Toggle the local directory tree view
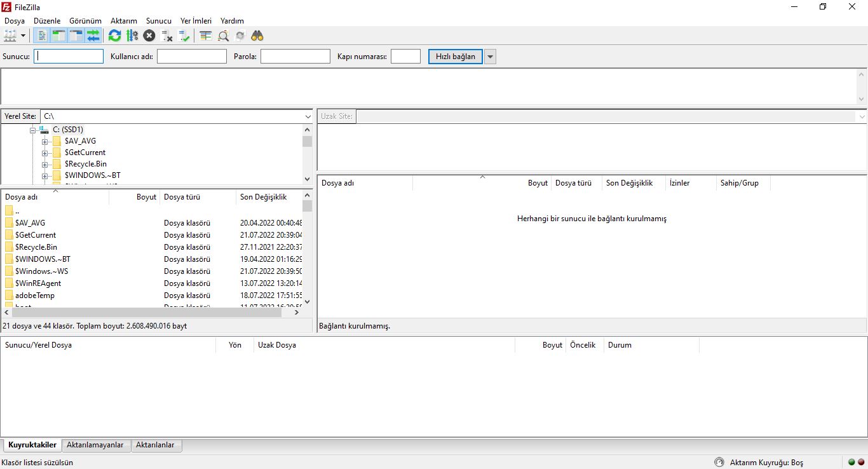The image size is (868, 469). (58, 36)
